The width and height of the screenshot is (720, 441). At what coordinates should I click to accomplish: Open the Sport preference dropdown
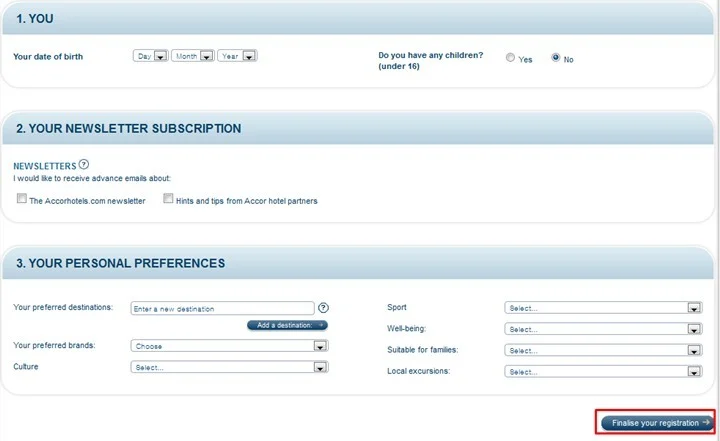coord(603,308)
